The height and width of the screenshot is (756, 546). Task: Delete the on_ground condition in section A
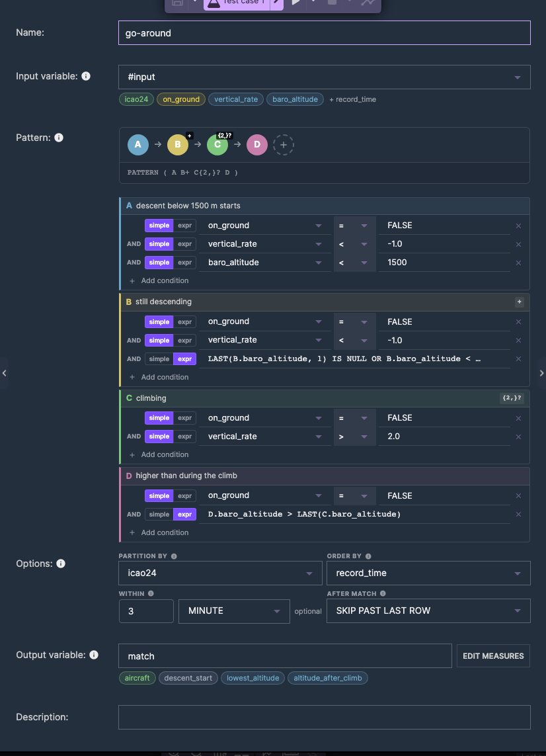pyautogui.click(x=518, y=226)
